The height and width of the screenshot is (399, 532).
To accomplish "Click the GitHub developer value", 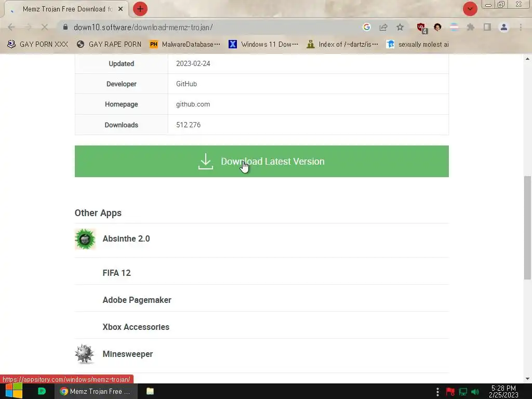I will pyautogui.click(x=187, y=84).
